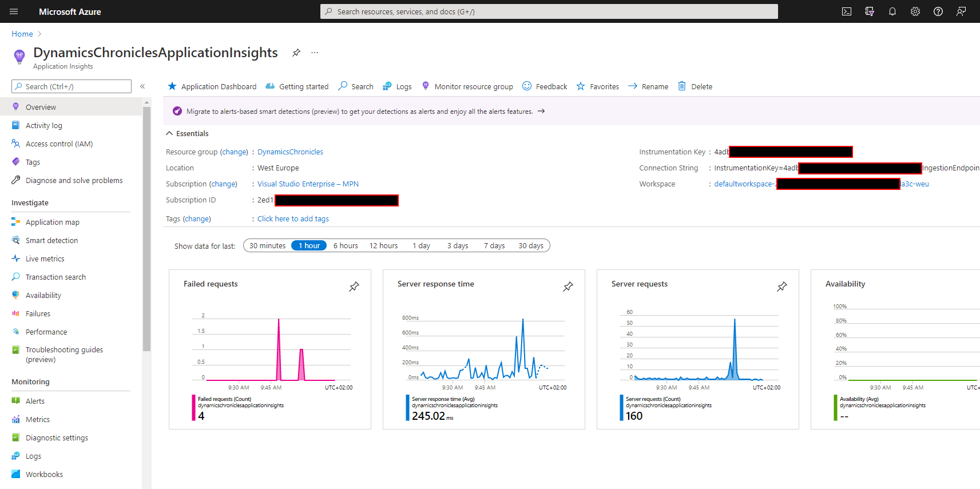Select the 1 day time range

421,245
